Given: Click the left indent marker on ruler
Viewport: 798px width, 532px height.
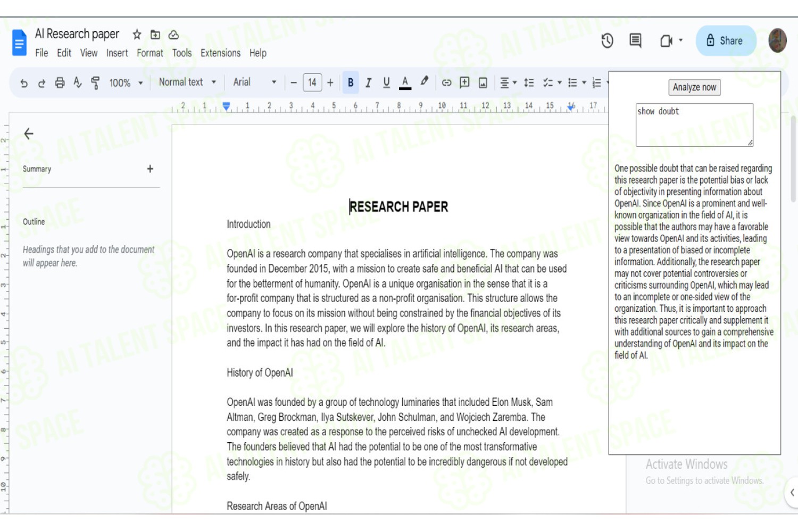Looking at the screenshot, I should pos(226,106).
